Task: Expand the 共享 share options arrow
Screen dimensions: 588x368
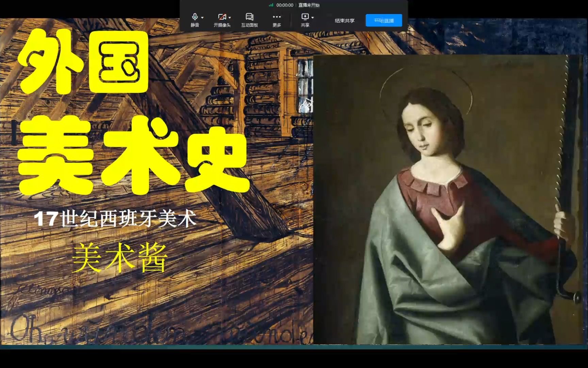Action: click(x=313, y=17)
